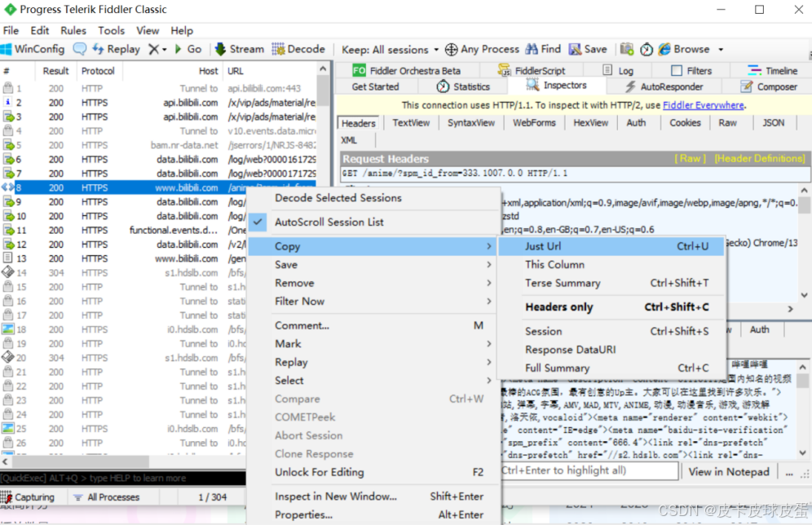812x525 pixels.
Task: Switch to the Fiddler Orchestra Beta tab
Action: 407,70
